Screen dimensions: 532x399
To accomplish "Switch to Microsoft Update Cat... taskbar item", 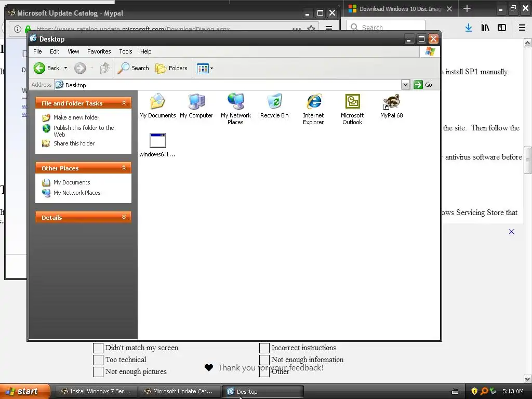I will 179,391.
